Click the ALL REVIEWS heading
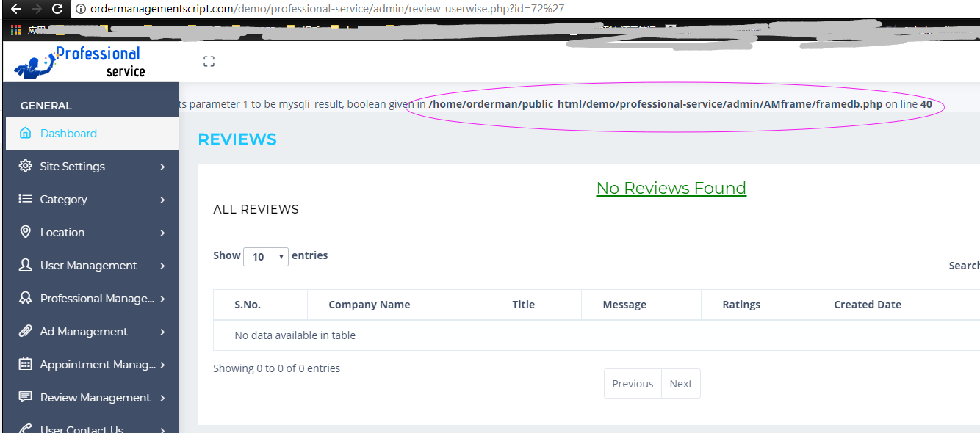 pos(256,210)
